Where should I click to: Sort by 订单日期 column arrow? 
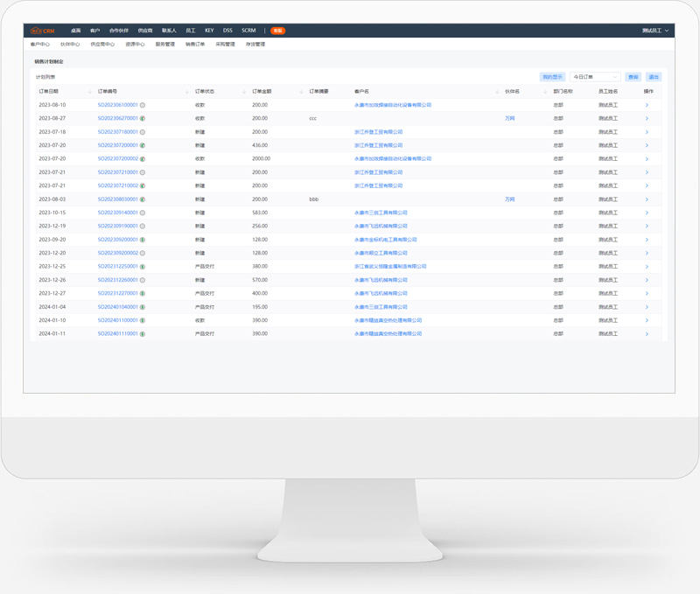click(x=89, y=92)
